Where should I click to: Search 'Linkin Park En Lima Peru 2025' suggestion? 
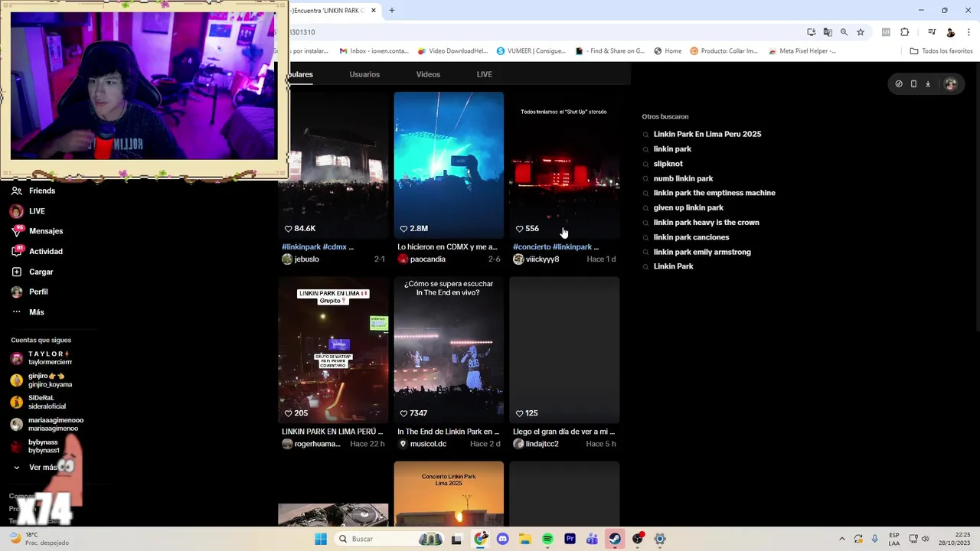[x=707, y=134]
